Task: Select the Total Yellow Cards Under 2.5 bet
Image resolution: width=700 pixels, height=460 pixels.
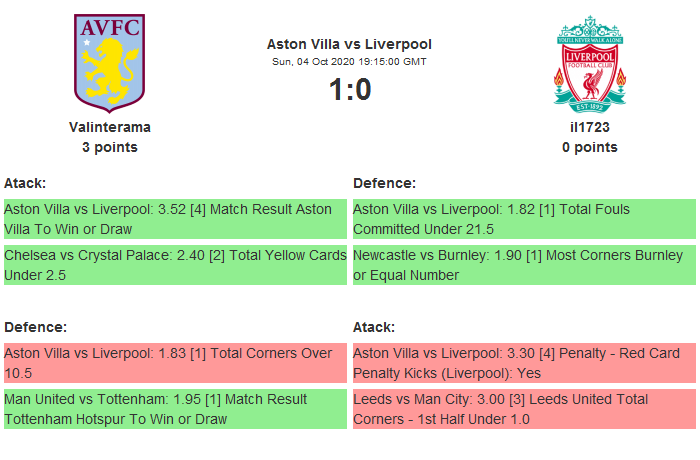Action: point(175,265)
